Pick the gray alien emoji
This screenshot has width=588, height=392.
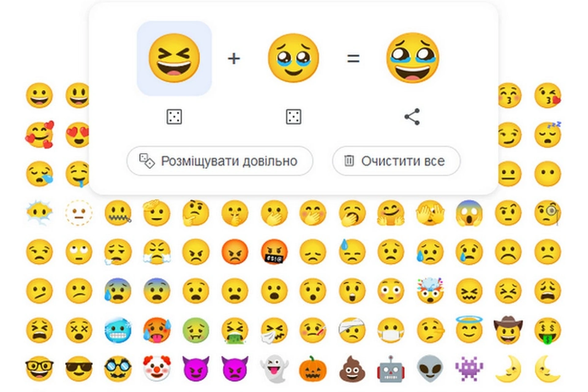pyautogui.click(x=430, y=369)
